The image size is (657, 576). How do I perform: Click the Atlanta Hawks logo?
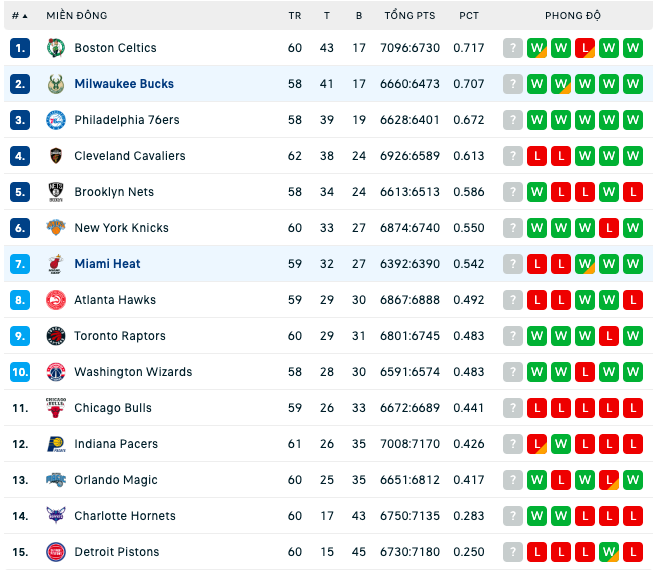[55, 300]
